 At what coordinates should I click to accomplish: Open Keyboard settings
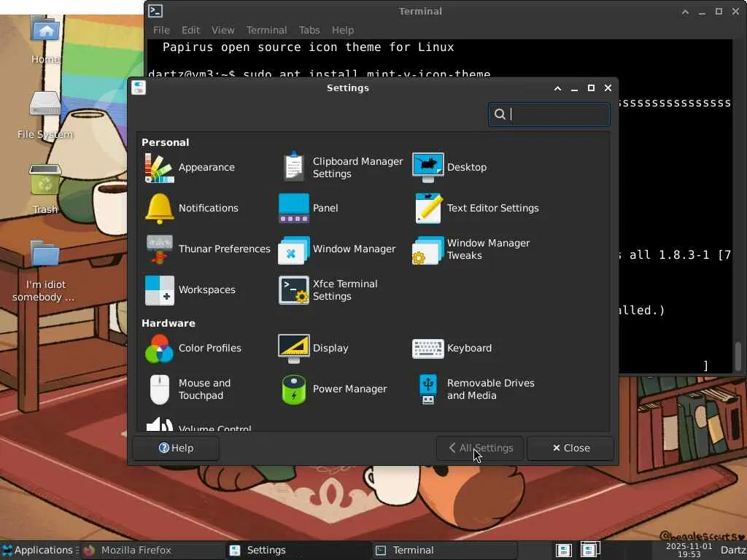coord(452,348)
